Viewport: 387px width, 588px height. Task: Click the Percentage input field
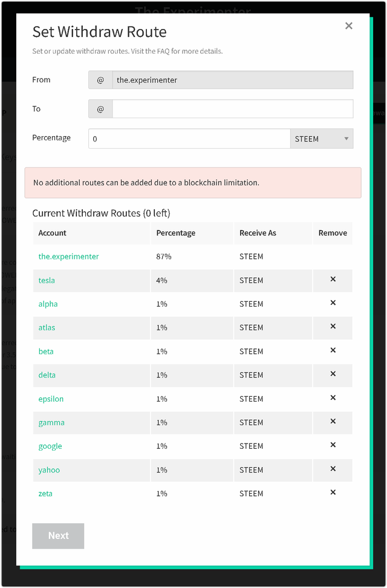tap(189, 139)
